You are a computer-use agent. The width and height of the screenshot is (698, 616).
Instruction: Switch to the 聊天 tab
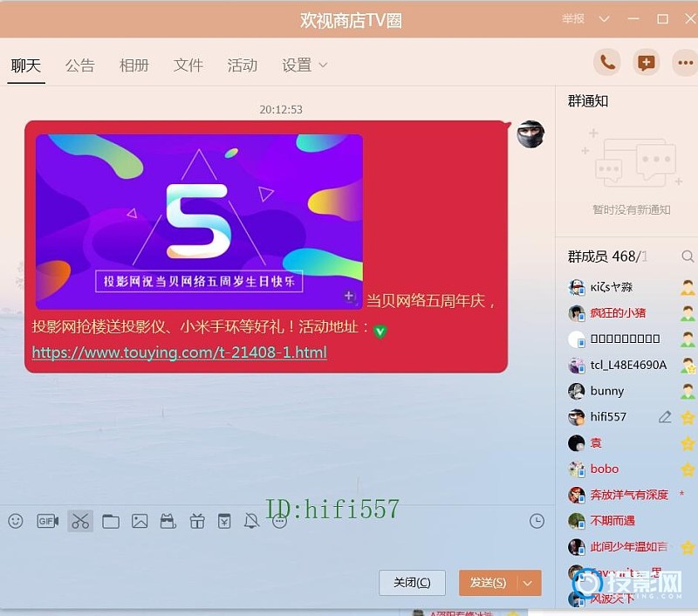26,65
